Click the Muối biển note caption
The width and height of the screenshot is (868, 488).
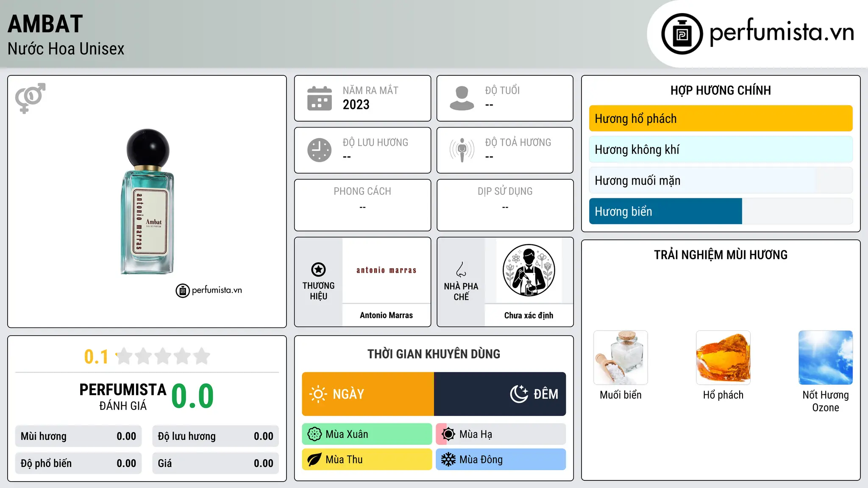[620, 395]
